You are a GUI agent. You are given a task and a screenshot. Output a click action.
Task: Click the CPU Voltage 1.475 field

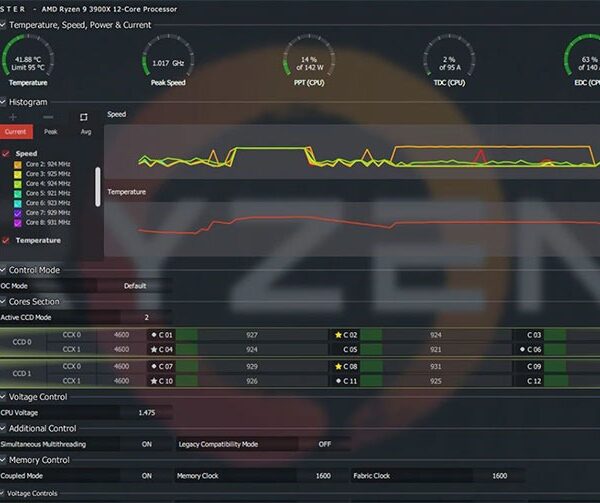coord(146,413)
